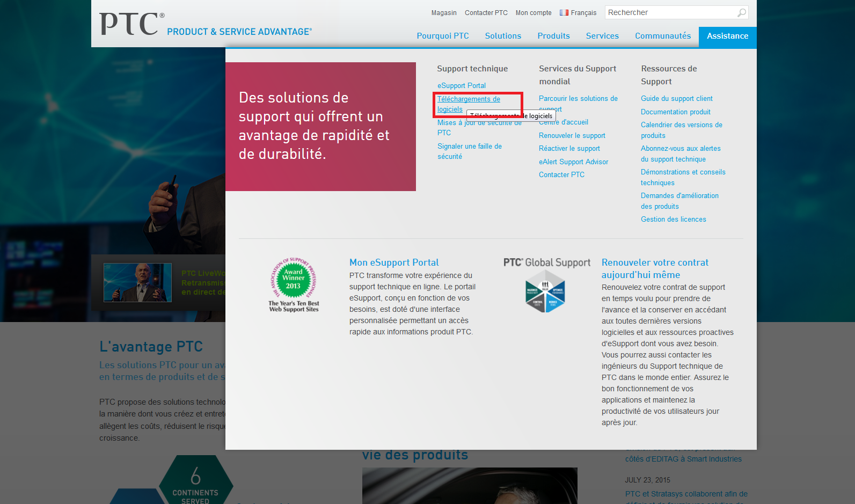Click the Mon eSupport Portal heading
The height and width of the screenshot is (504, 855).
coord(394,262)
